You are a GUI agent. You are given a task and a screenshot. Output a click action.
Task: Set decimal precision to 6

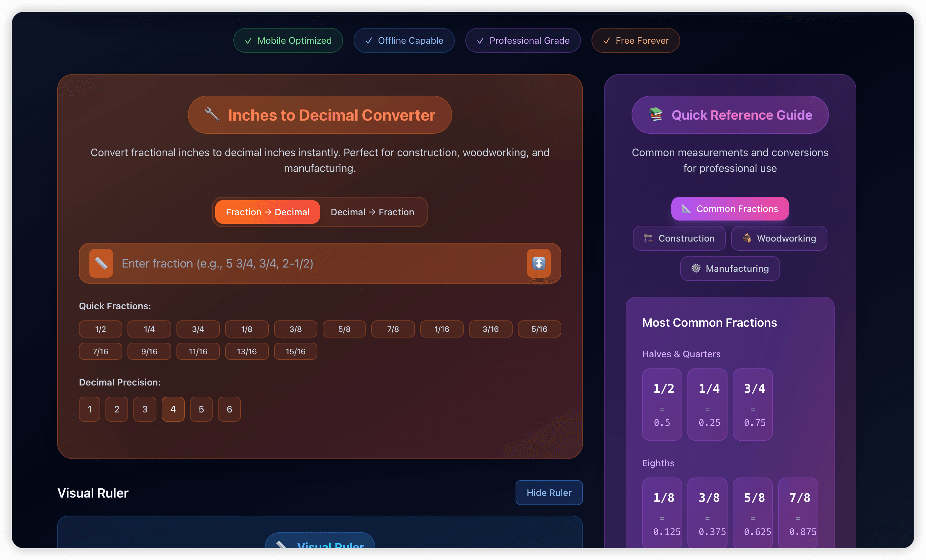pyautogui.click(x=229, y=409)
